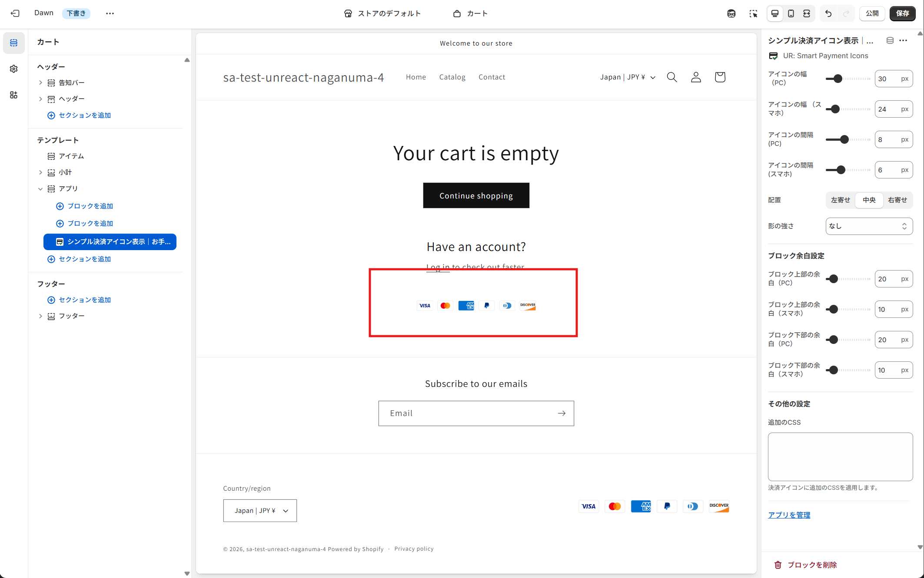The image size is (924, 578).
Task: Click the exit editor icon
Action: tap(15, 13)
